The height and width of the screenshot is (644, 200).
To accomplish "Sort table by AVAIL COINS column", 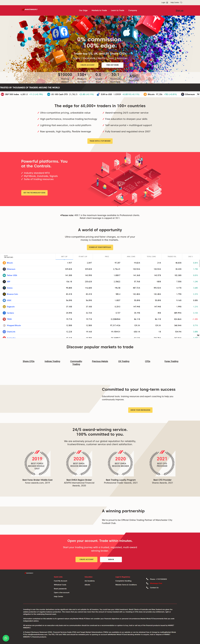I will coord(131,256).
